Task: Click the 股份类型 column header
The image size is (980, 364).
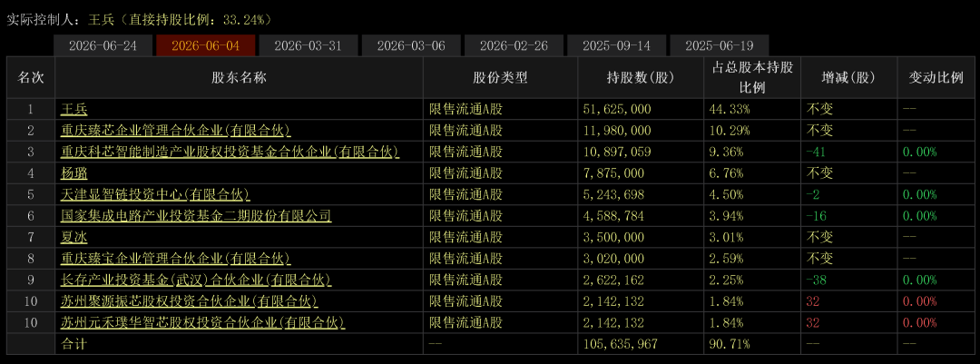Action: (500, 77)
